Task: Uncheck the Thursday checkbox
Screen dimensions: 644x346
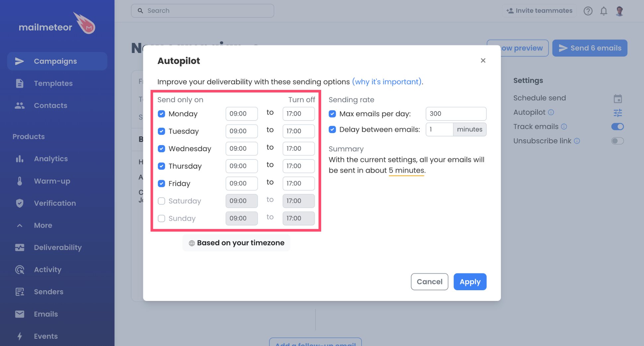Action: tap(161, 166)
